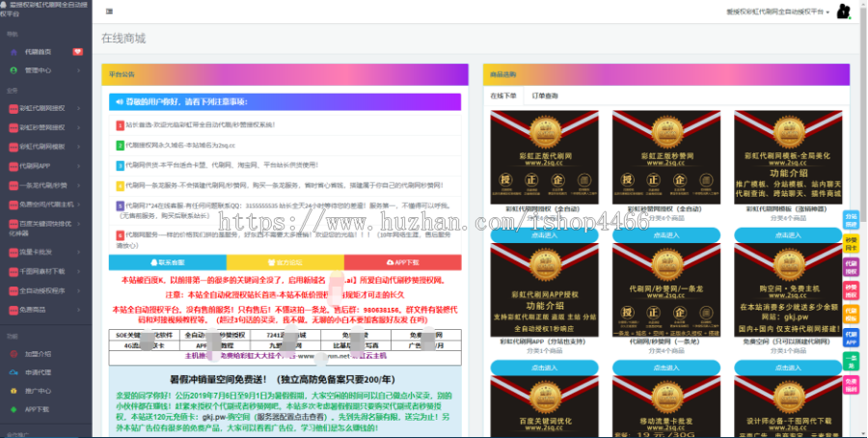Click the red icon beside 彩虹秒赞网授权
Screen dimensions: 868x438
click(14, 128)
